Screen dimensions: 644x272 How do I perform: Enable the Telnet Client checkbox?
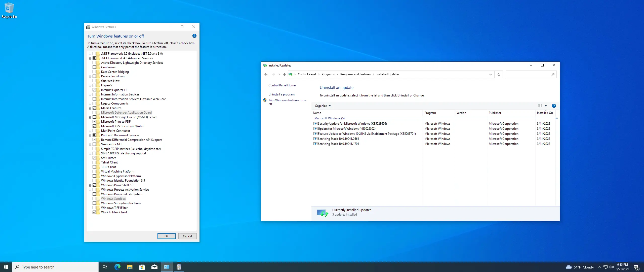[94, 162]
